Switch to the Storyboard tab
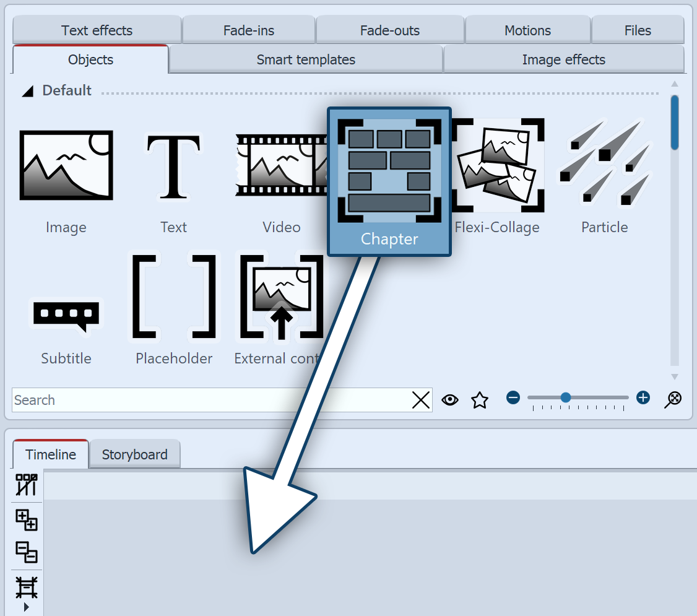The image size is (697, 616). pyautogui.click(x=134, y=454)
